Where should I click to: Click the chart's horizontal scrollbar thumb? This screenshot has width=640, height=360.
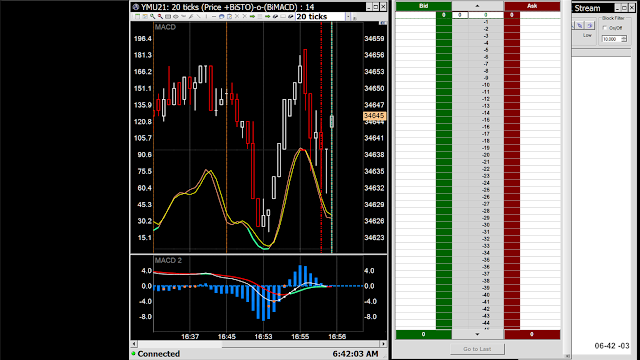[301, 344]
